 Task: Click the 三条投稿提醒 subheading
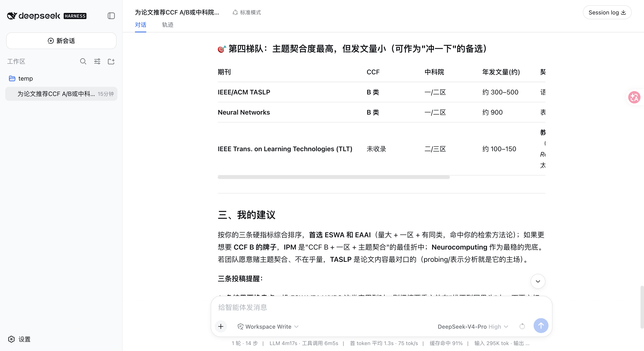click(240, 278)
